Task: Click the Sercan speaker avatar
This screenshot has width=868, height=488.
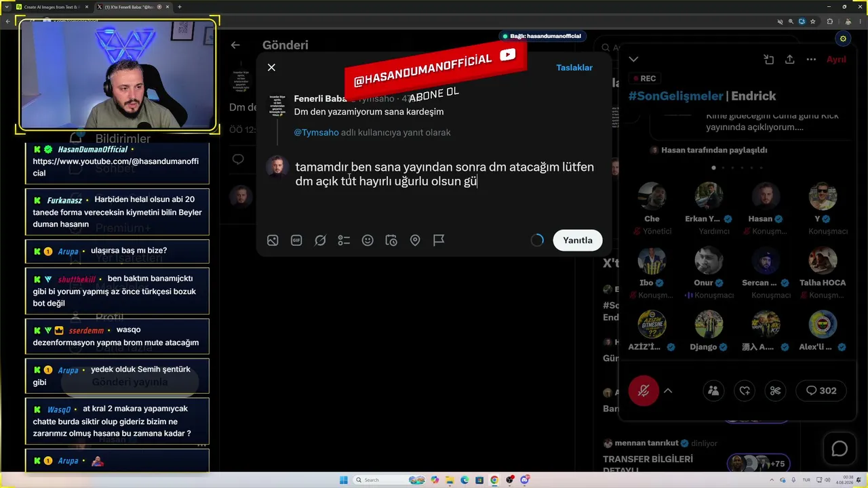Action: 766,261
